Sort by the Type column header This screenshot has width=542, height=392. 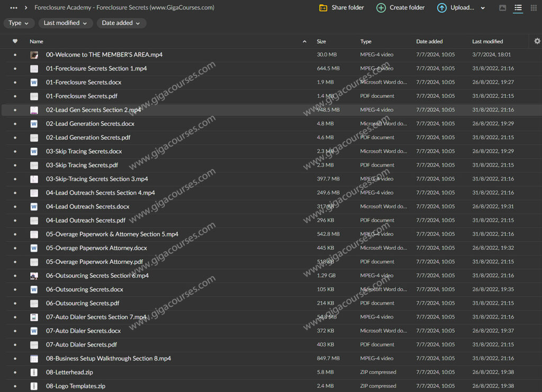(x=366, y=41)
